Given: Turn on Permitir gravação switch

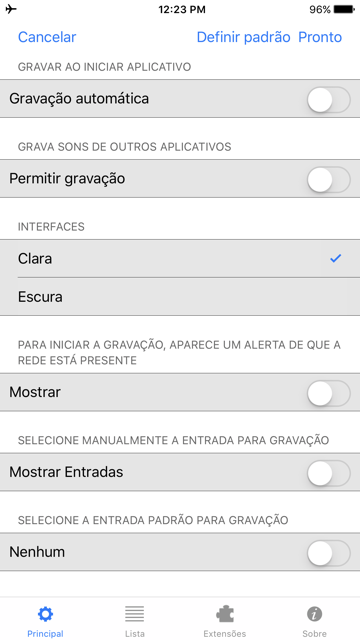Looking at the screenshot, I should (x=329, y=179).
